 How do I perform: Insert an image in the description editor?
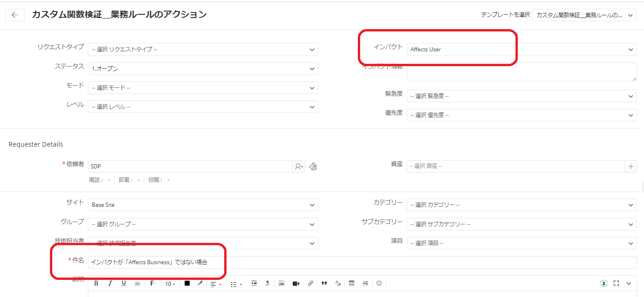point(281,284)
